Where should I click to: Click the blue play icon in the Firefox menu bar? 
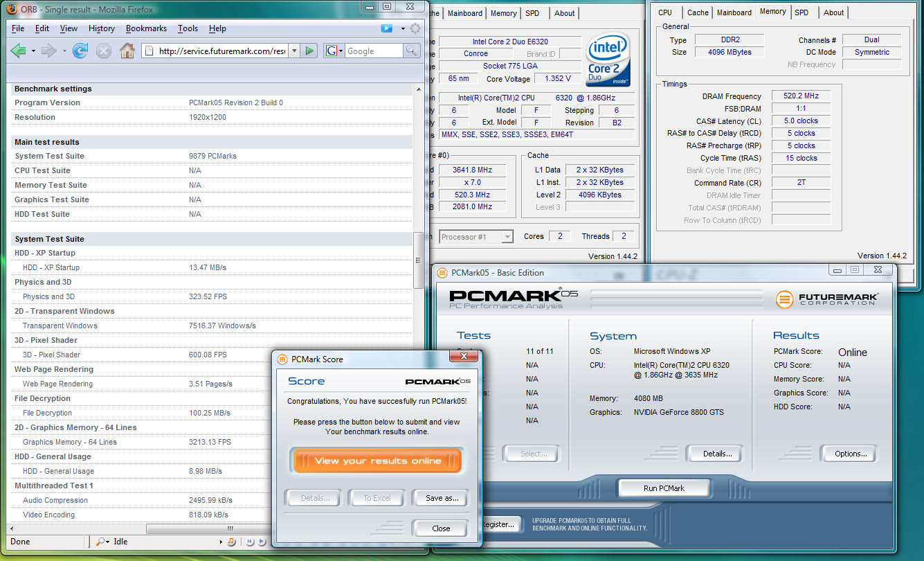point(387,28)
